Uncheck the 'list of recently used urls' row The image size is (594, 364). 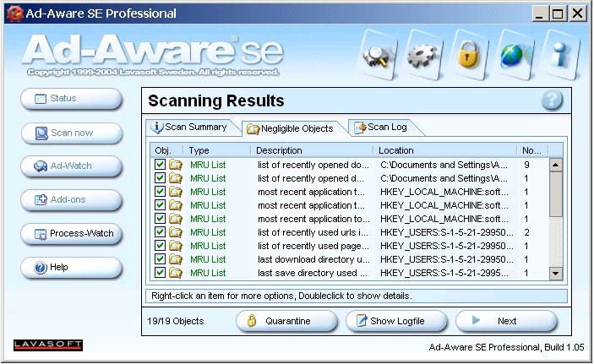160,231
